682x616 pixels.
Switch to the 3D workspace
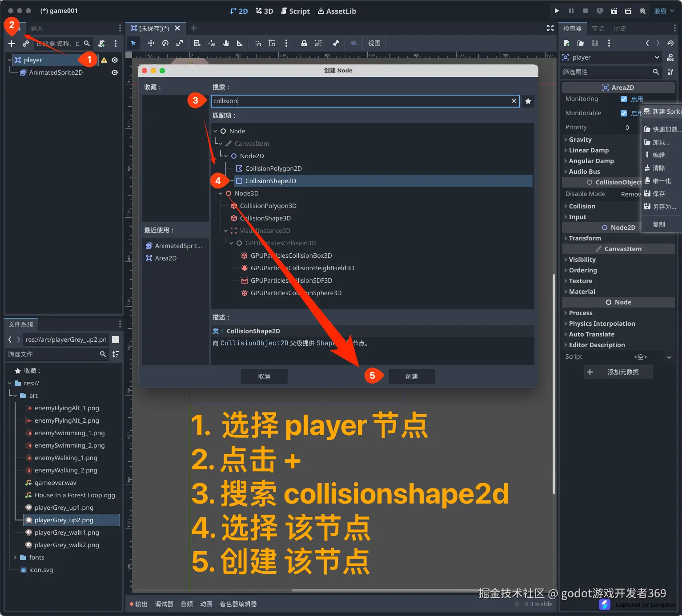pos(264,11)
